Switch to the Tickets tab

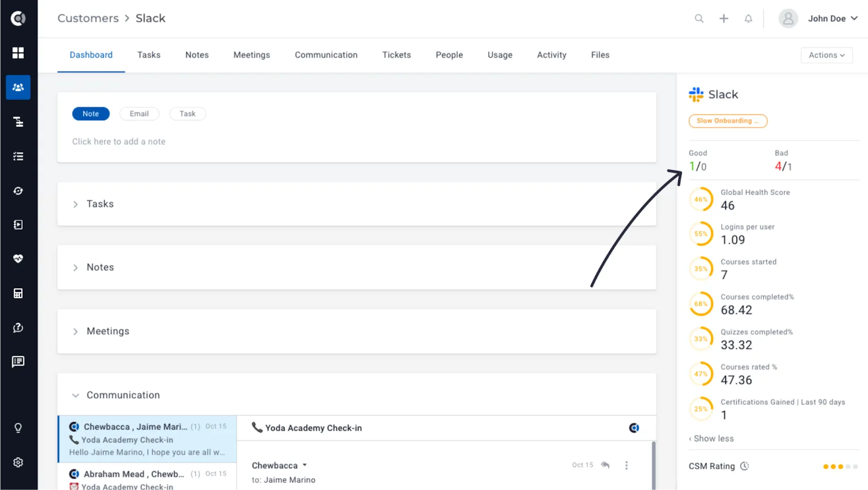click(397, 55)
